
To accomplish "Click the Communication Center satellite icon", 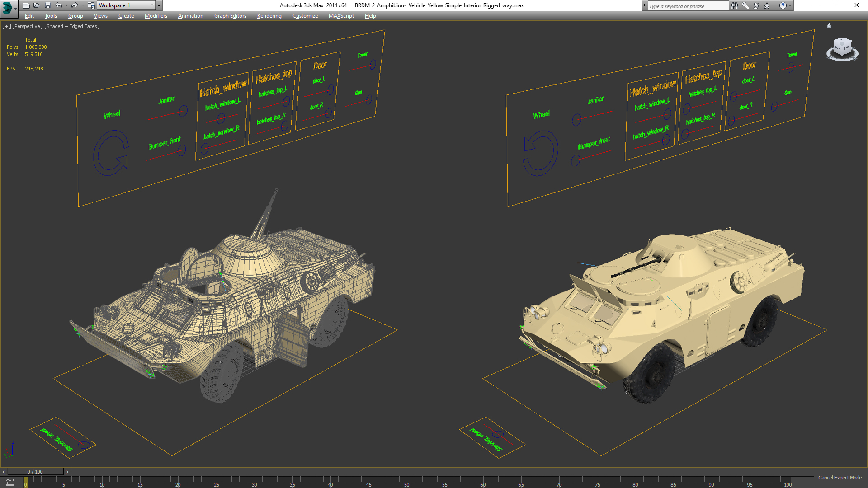I will tap(756, 5).
